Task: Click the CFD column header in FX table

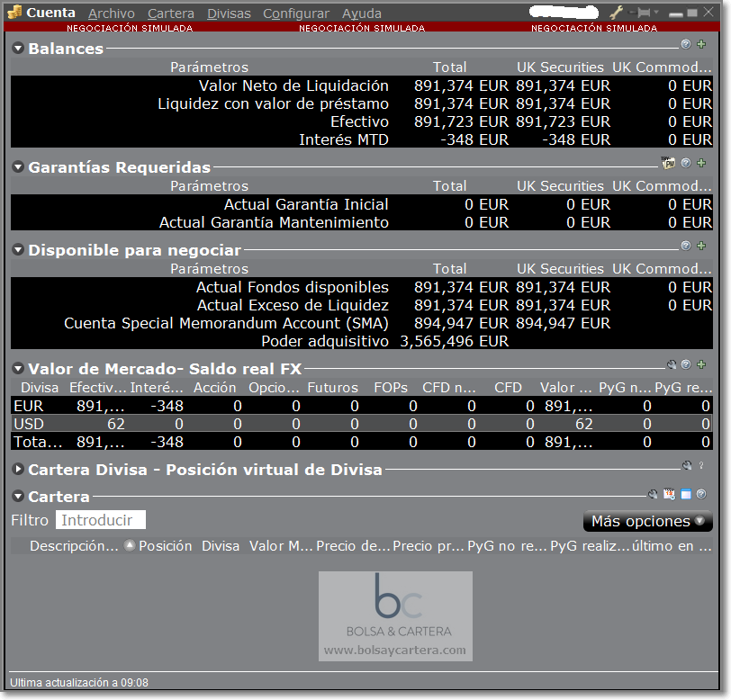Action: point(508,387)
